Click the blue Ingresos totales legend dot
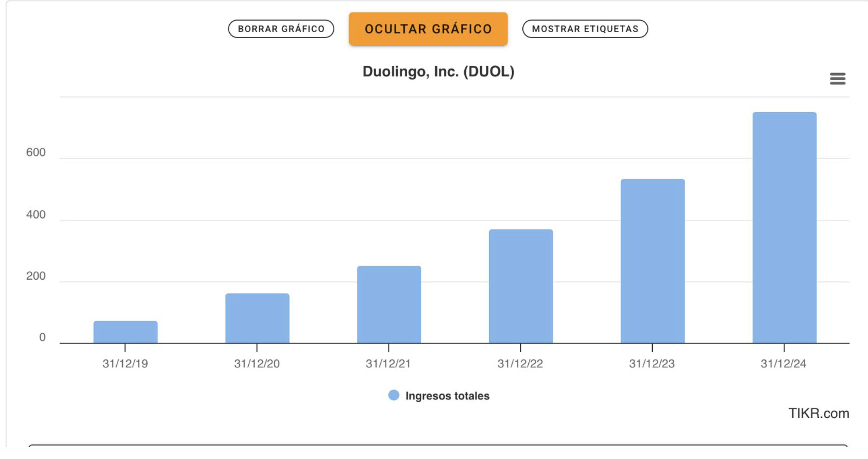868x459 pixels. 394,395
